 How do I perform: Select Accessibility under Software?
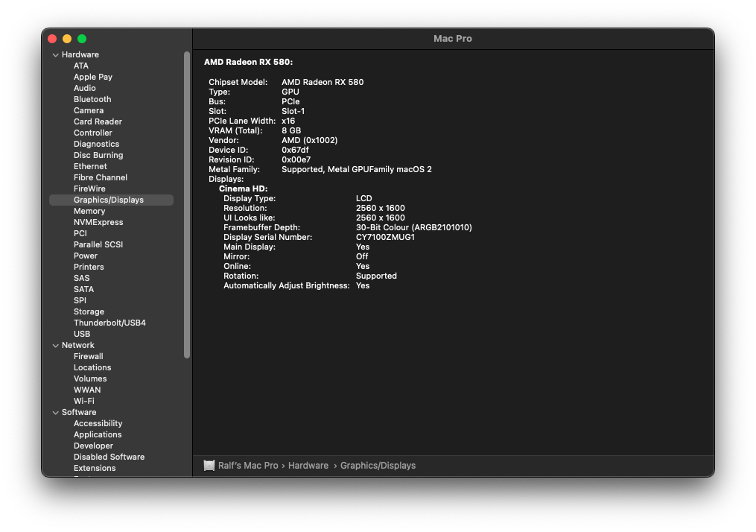click(x=98, y=423)
